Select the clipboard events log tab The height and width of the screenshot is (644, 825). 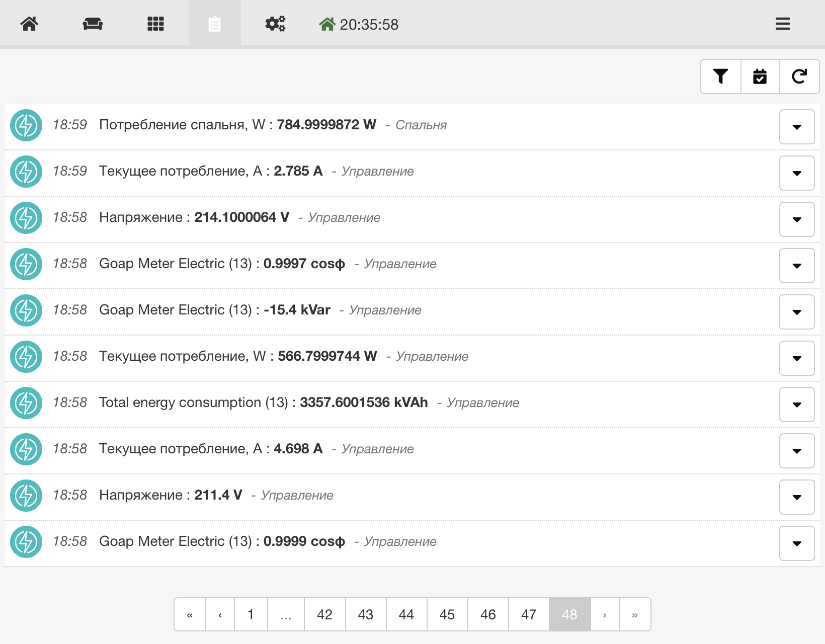click(x=214, y=24)
